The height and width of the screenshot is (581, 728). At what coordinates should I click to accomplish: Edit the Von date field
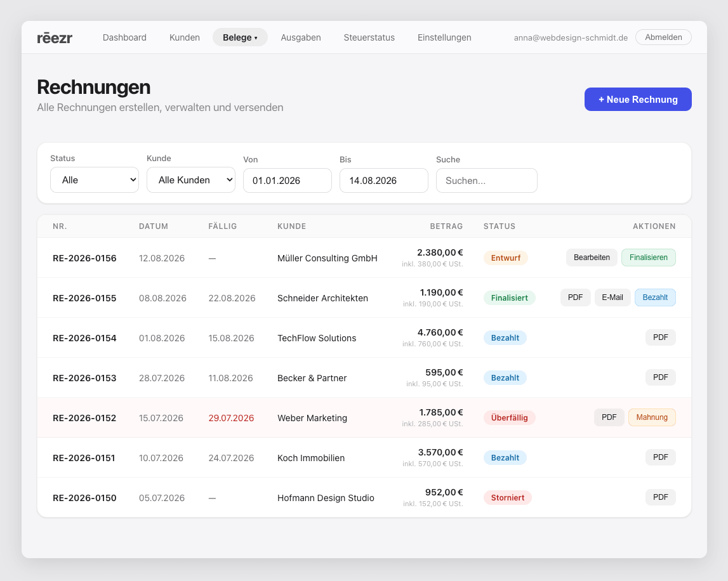tap(288, 181)
